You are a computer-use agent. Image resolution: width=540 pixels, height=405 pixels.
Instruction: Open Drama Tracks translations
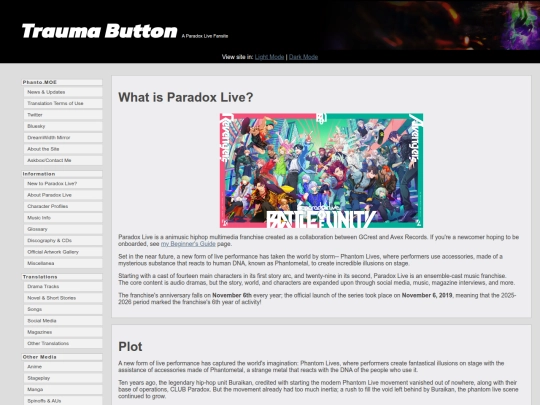63,287
